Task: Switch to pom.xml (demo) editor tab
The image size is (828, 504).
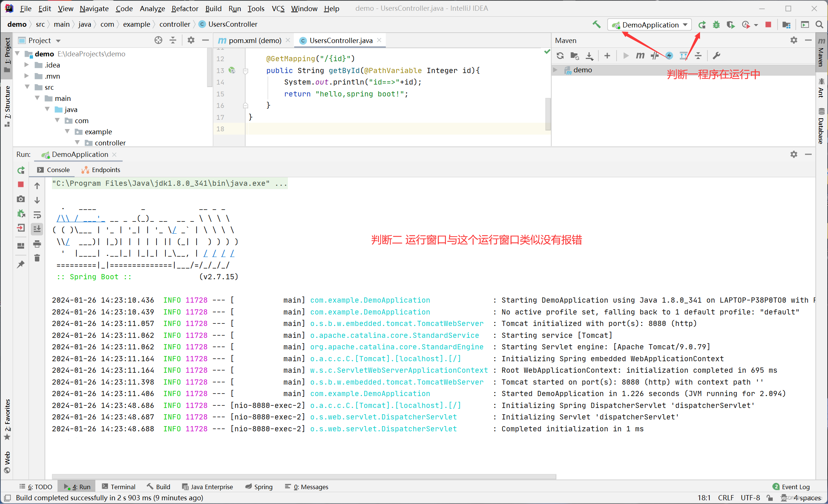Action: click(254, 40)
